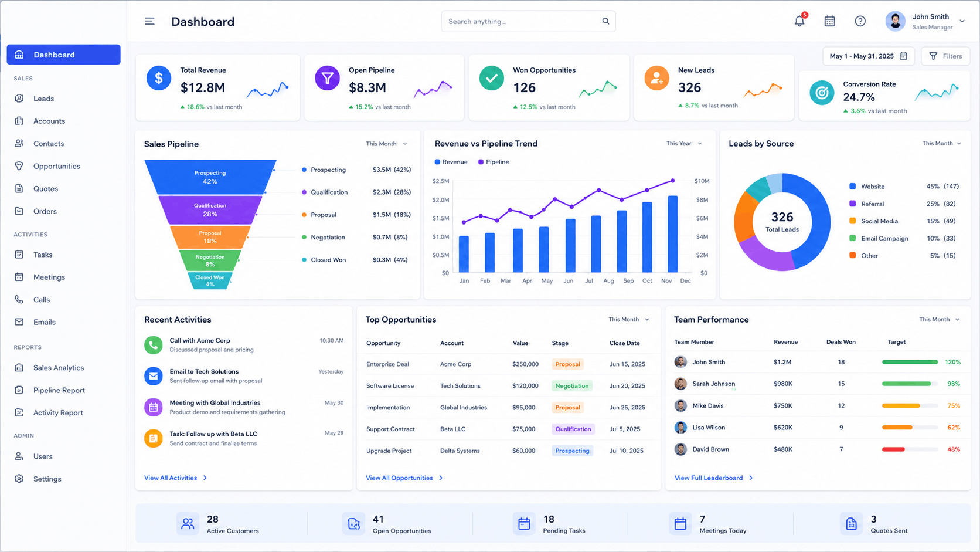
Task: Open the help question mark icon
Action: [x=860, y=21]
